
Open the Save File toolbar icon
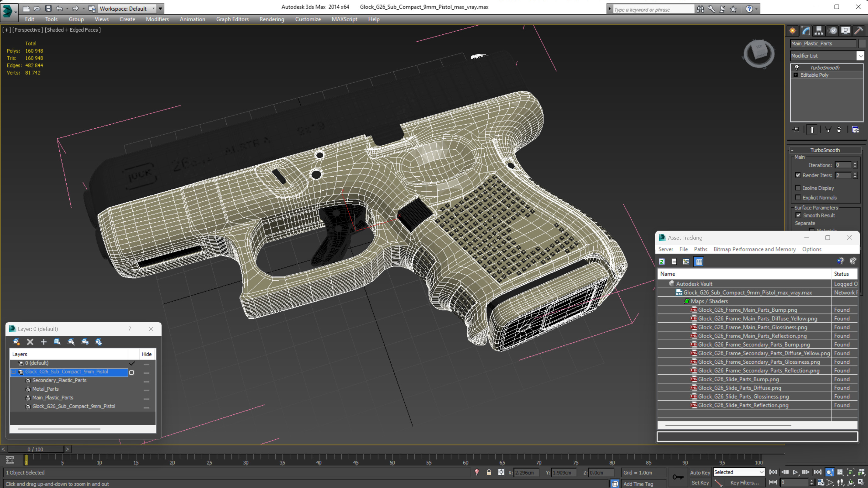48,9
